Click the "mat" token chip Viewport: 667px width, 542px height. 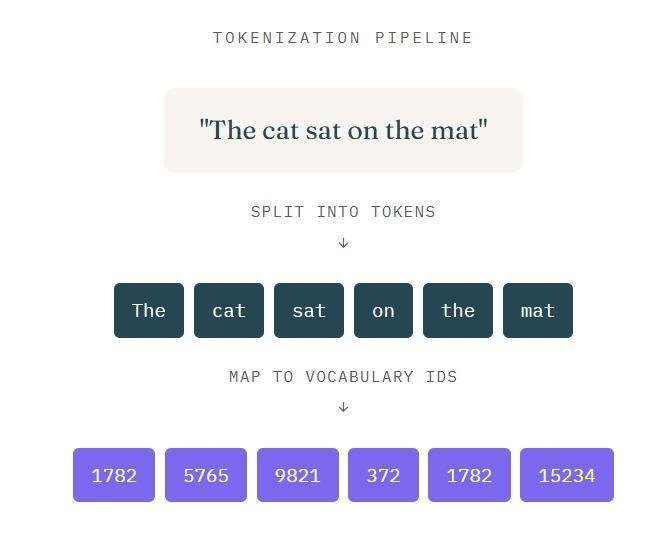(538, 311)
